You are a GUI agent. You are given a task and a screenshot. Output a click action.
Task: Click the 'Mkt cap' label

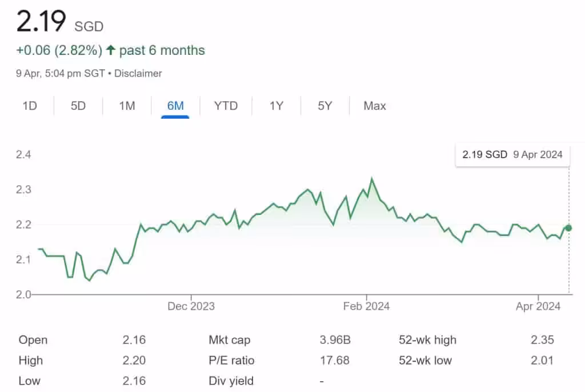point(230,340)
